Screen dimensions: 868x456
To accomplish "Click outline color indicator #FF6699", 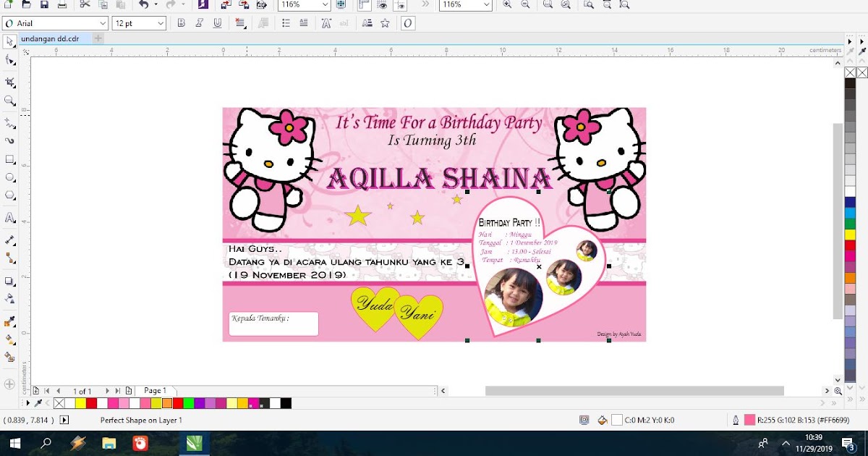I will tap(750, 420).
